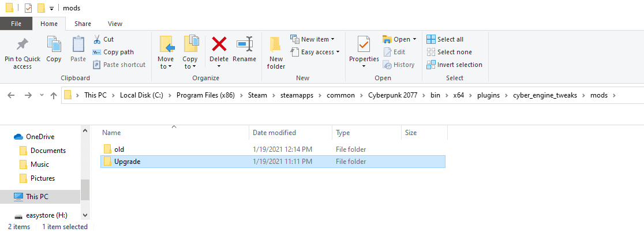Navigate to This PC in address bar
644x232 pixels.
pos(95,95)
